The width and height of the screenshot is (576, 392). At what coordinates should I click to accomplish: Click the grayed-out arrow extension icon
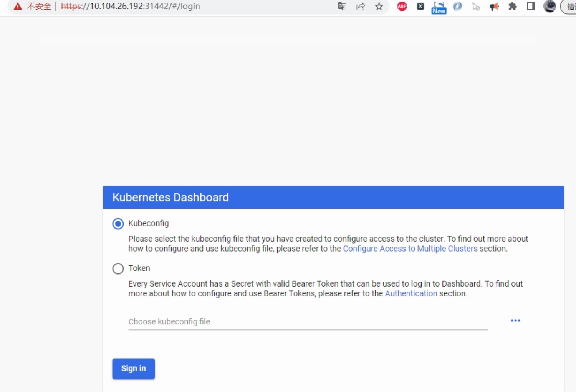click(x=476, y=7)
